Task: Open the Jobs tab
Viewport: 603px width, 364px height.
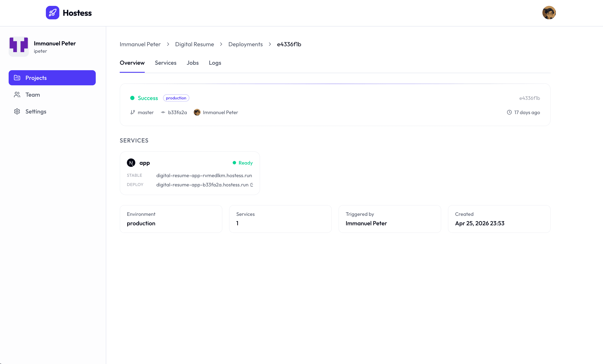Action: pos(193,63)
